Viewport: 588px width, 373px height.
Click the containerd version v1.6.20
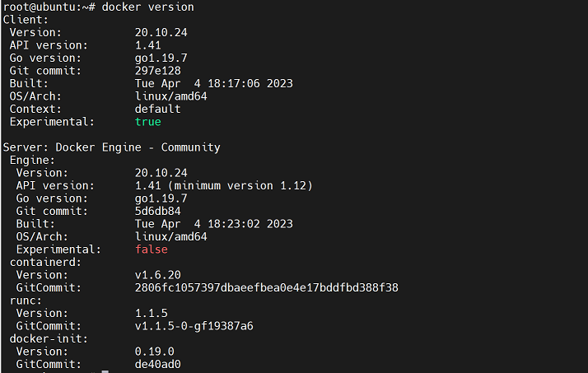[158, 274]
